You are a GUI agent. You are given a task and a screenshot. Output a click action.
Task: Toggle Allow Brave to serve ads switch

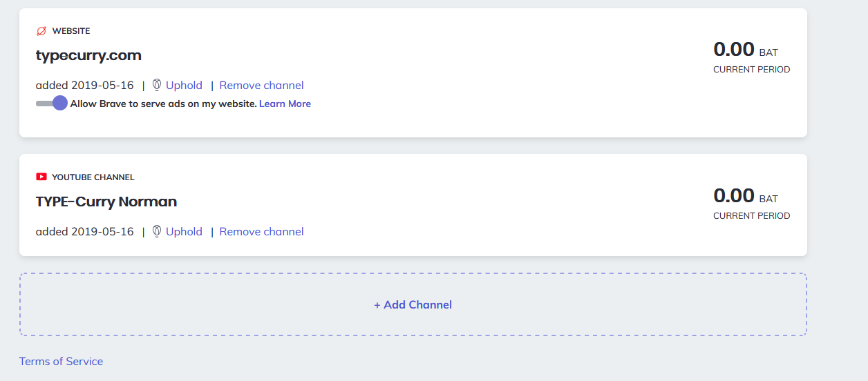click(52, 104)
